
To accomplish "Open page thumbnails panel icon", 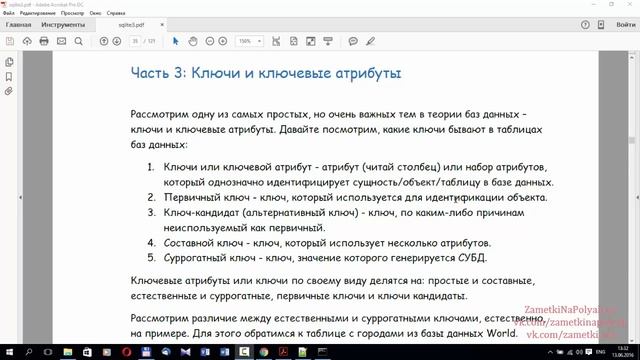I will pyautogui.click(x=9, y=62).
